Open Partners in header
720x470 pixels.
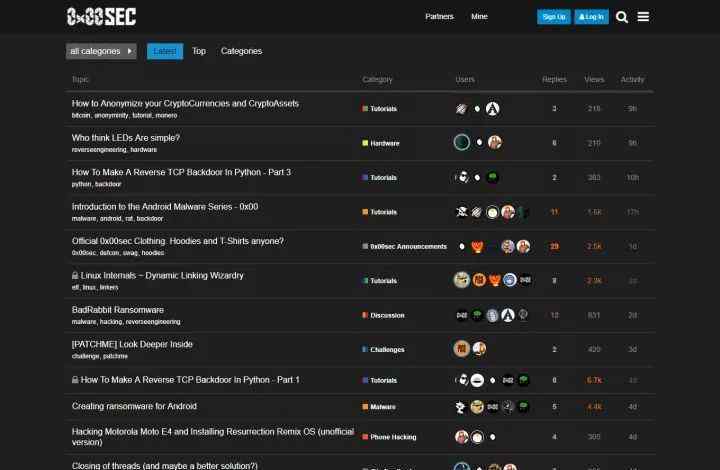(x=439, y=17)
